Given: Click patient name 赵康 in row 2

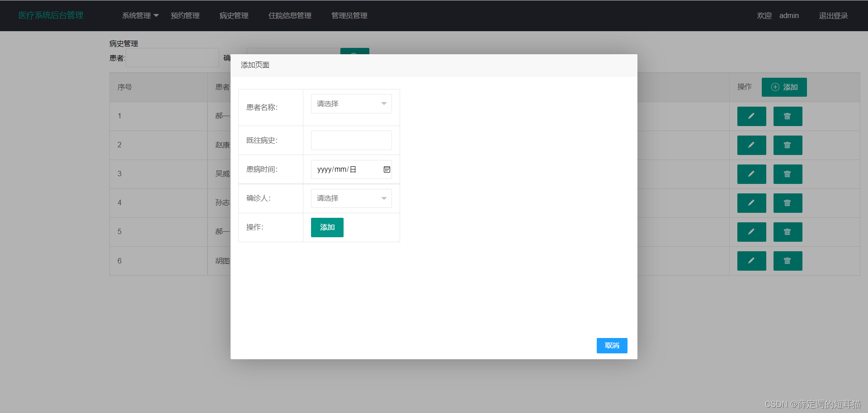Looking at the screenshot, I should [222, 145].
